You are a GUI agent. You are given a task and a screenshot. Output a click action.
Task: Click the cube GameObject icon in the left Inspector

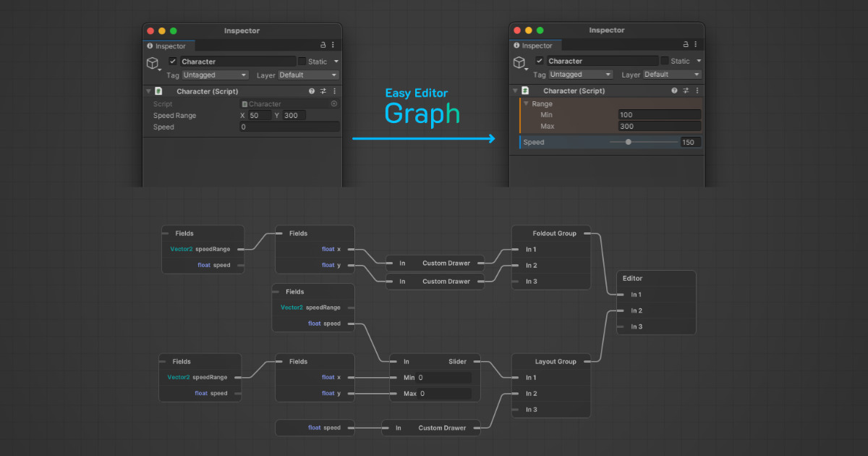153,62
